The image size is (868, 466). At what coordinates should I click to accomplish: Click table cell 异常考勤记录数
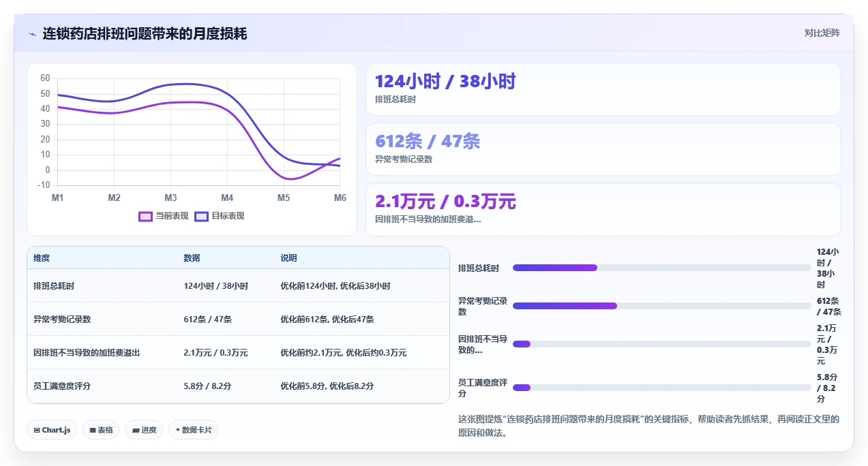[62, 320]
